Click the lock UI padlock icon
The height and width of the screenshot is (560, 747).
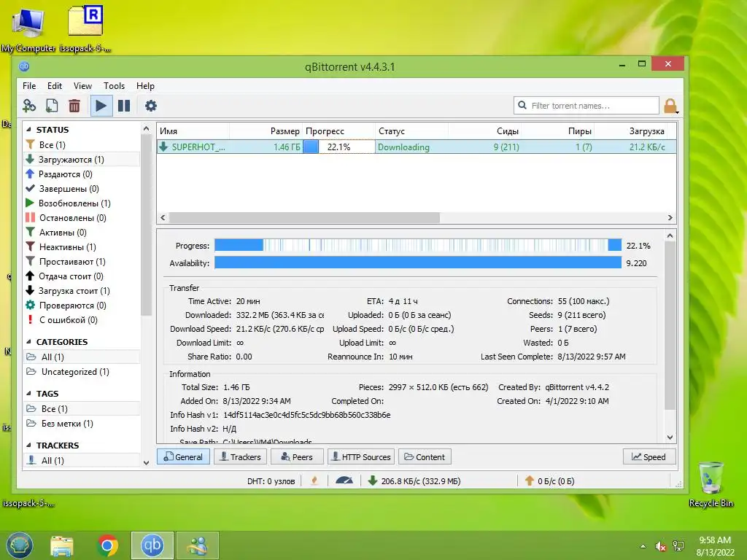(x=670, y=106)
